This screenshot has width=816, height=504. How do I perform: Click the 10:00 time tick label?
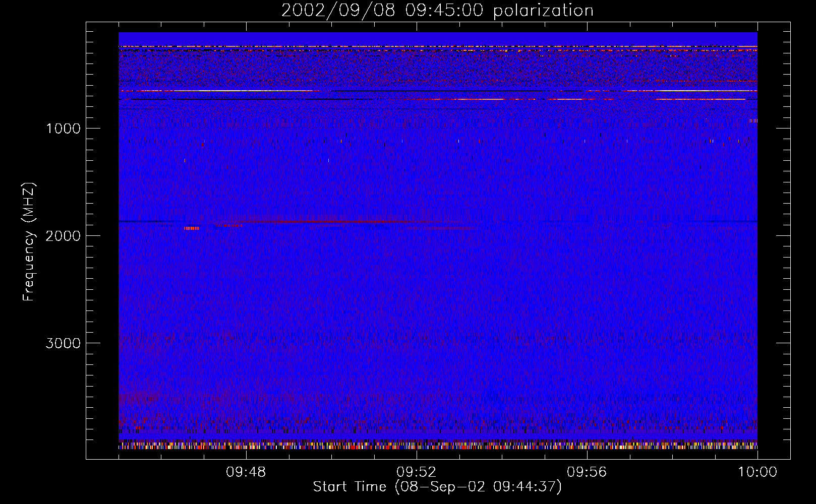click(x=757, y=472)
